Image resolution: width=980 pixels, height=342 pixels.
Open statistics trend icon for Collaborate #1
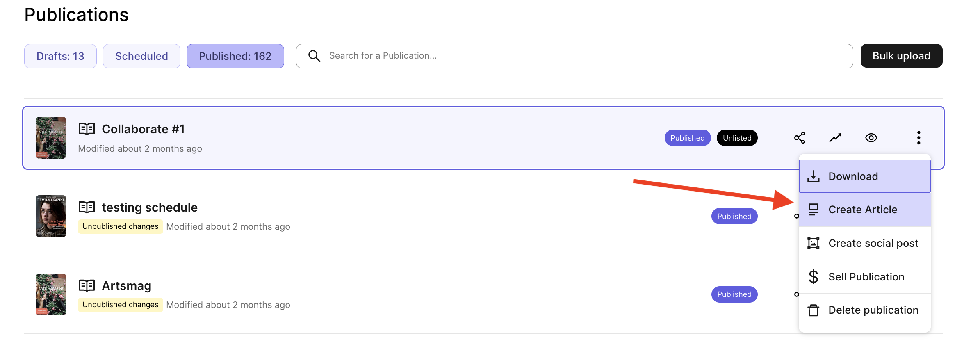click(x=835, y=138)
